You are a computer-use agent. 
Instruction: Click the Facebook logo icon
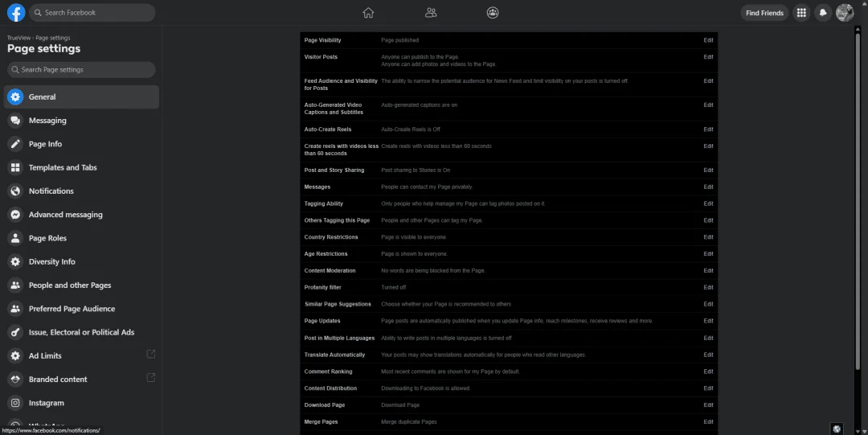click(16, 12)
